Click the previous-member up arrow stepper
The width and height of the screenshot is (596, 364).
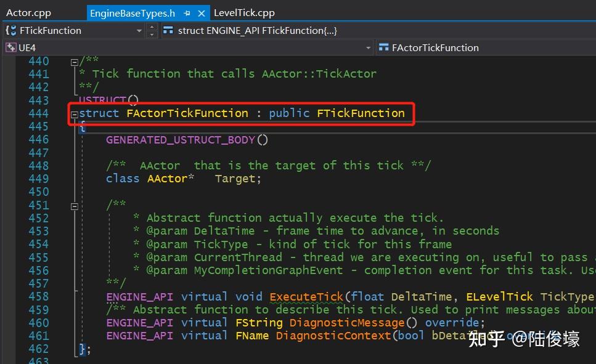point(152,27)
